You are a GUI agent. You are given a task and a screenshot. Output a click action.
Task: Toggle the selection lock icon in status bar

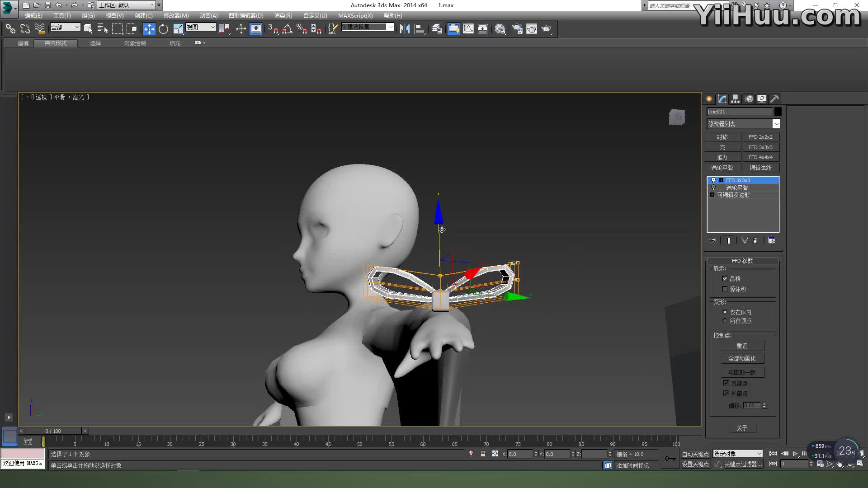[x=483, y=454]
